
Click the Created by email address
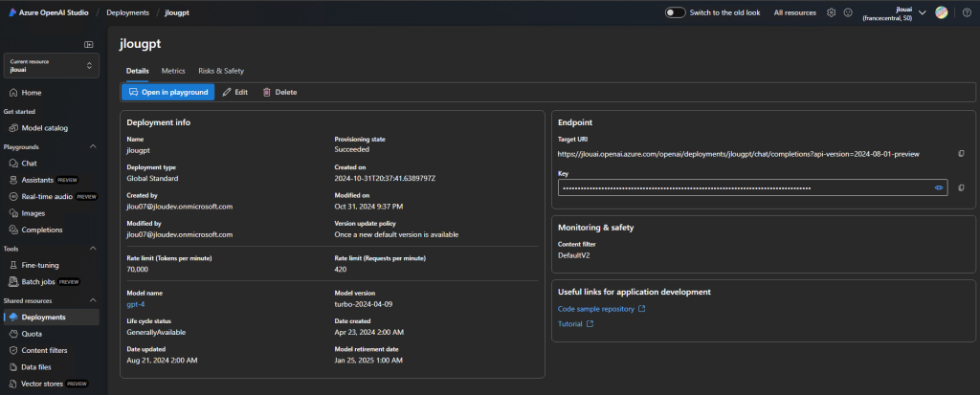[179, 207]
